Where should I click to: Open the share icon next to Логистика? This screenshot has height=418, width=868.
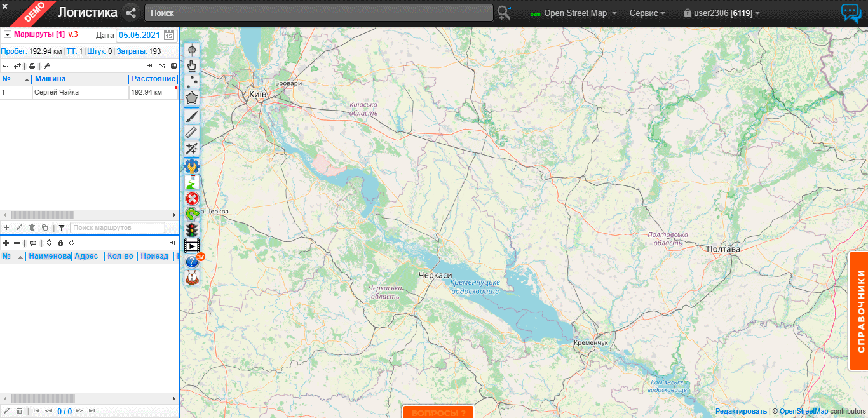(x=130, y=13)
